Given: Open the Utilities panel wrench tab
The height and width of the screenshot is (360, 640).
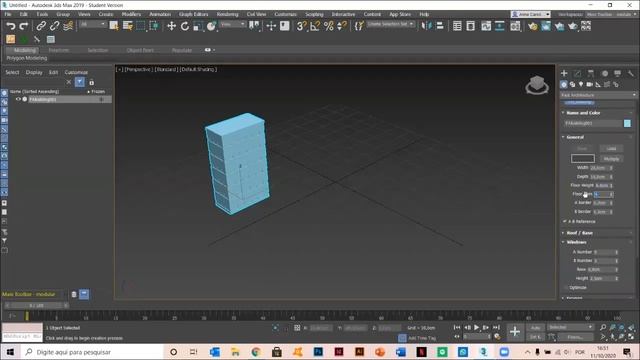Looking at the screenshot, I should pos(631,73).
